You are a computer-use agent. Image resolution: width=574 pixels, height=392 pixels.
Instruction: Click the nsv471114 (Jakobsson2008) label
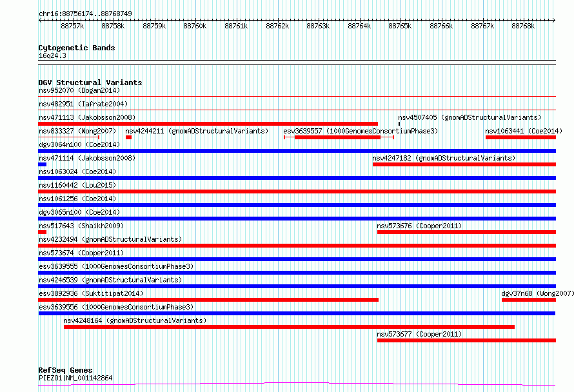[87, 158]
